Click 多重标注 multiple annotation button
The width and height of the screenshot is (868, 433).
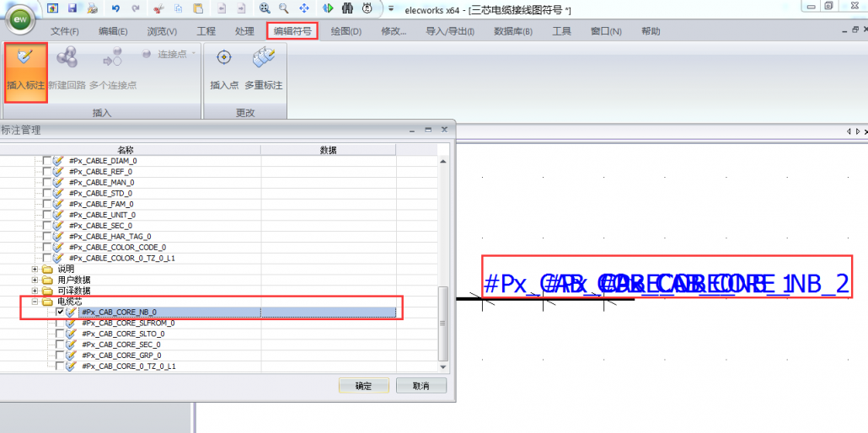coord(264,70)
